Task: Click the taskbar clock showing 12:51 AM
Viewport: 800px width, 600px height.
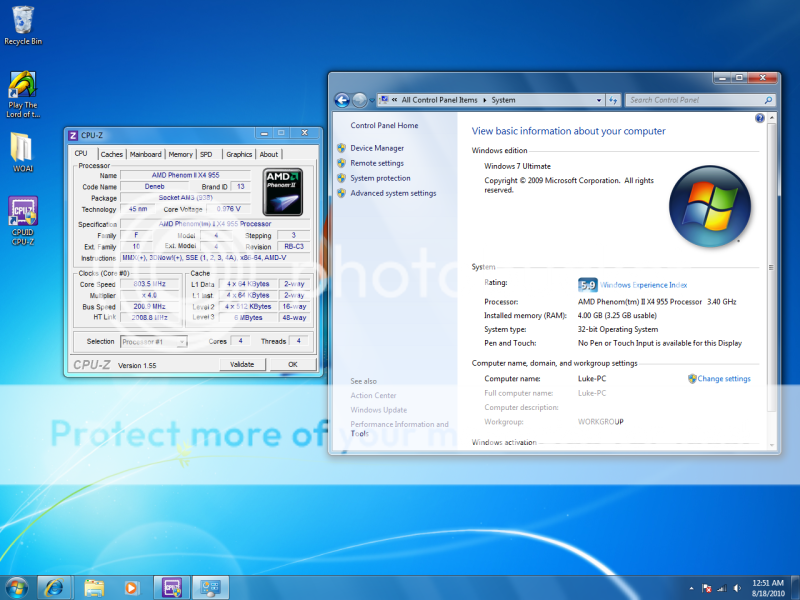Action: [768, 588]
